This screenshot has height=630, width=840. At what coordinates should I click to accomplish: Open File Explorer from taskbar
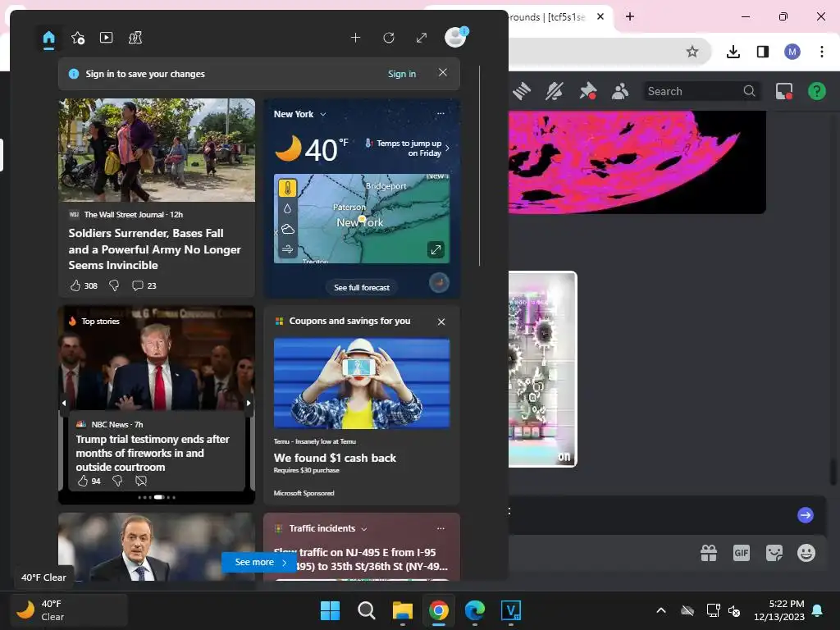click(x=402, y=610)
